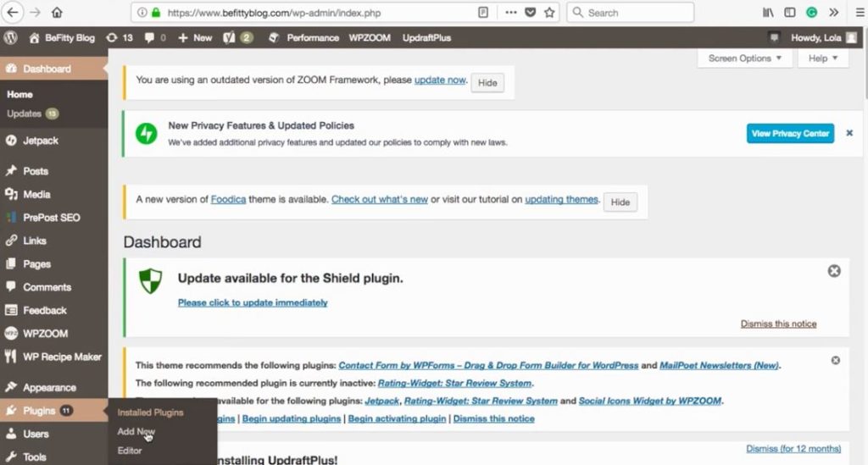
Task: Open the WPZOOM admin bar menu
Action: pyautogui.click(x=370, y=37)
